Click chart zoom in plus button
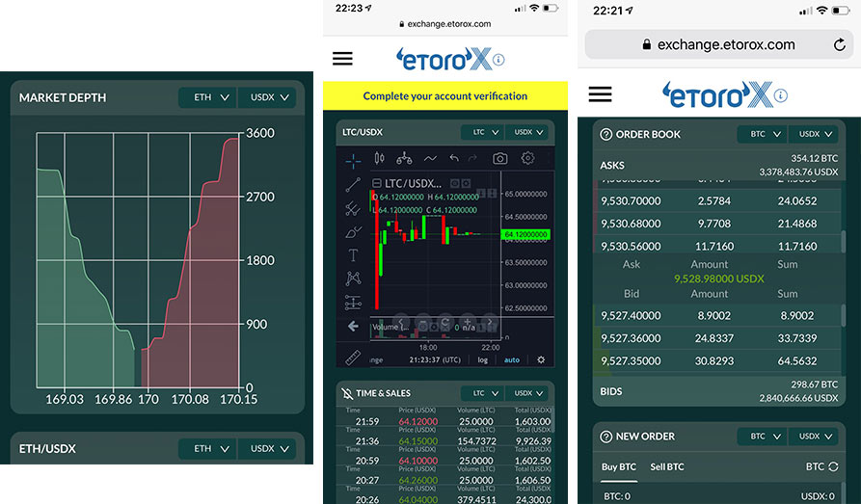The width and height of the screenshot is (861, 504). coord(468,322)
